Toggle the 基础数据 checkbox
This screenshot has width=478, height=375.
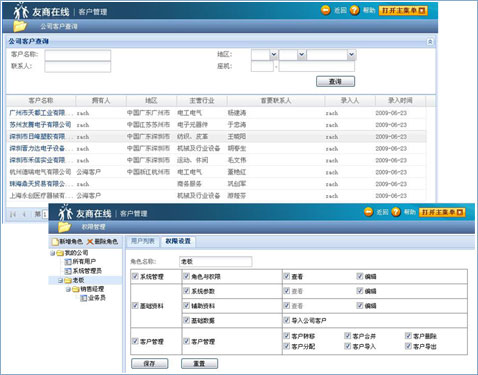click(187, 320)
